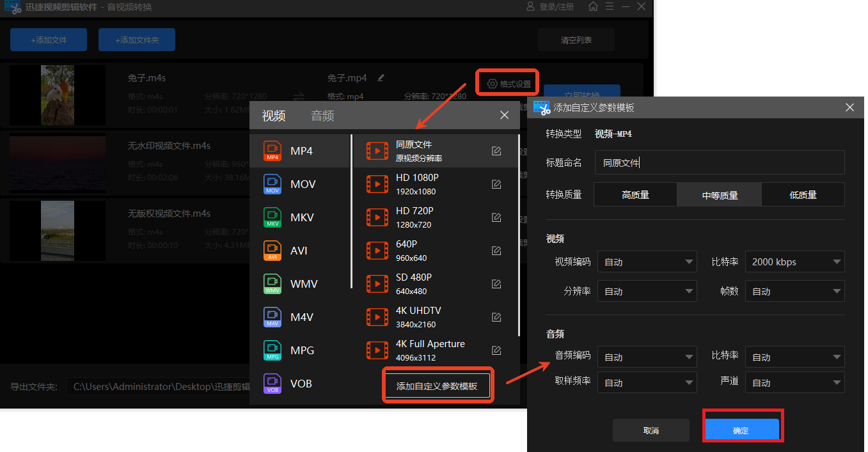The width and height of the screenshot is (868, 452).
Task: Select 低质量 conversion quality
Action: tap(803, 194)
